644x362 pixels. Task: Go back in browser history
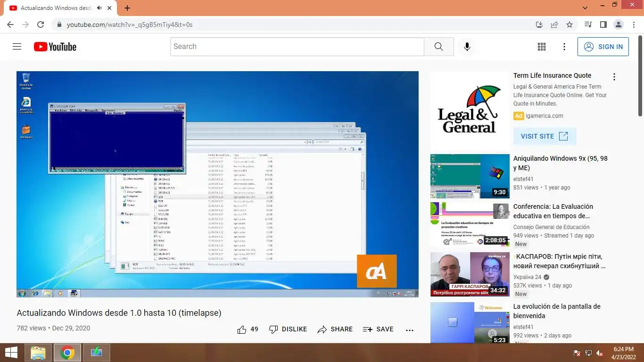tap(10, 25)
